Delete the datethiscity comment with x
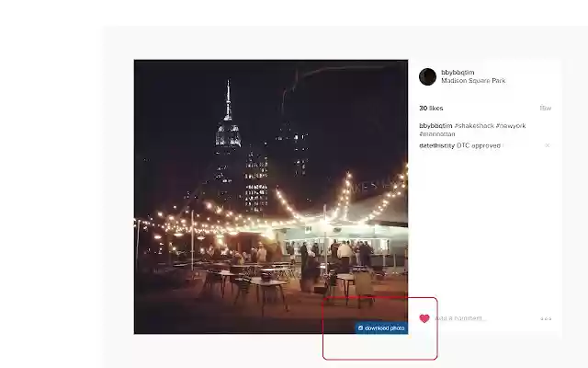 pos(548,145)
